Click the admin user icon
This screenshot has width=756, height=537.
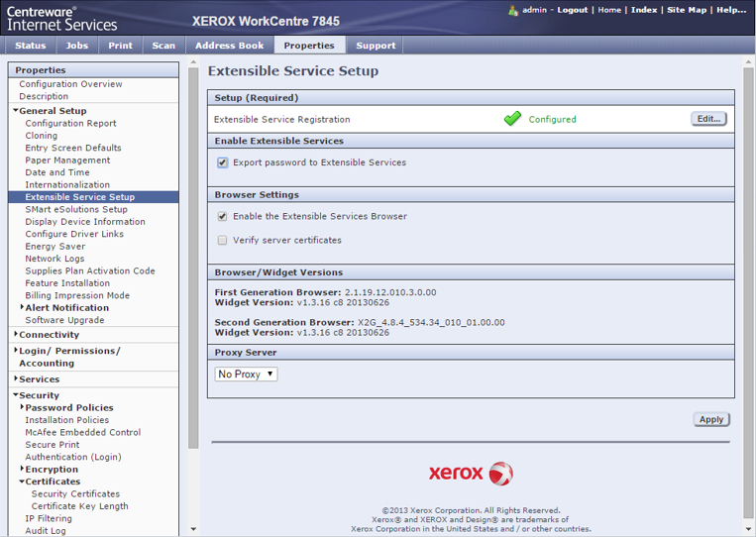[x=512, y=10]
